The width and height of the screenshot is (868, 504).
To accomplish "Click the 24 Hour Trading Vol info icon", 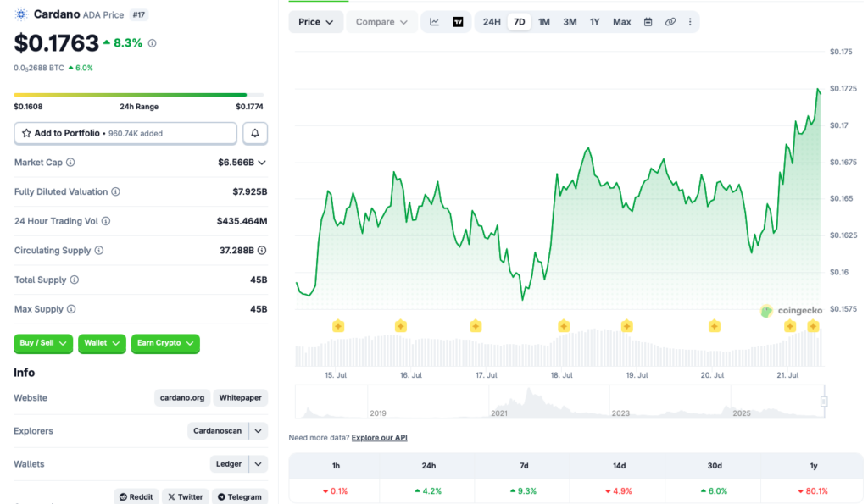I will point(106,221).
